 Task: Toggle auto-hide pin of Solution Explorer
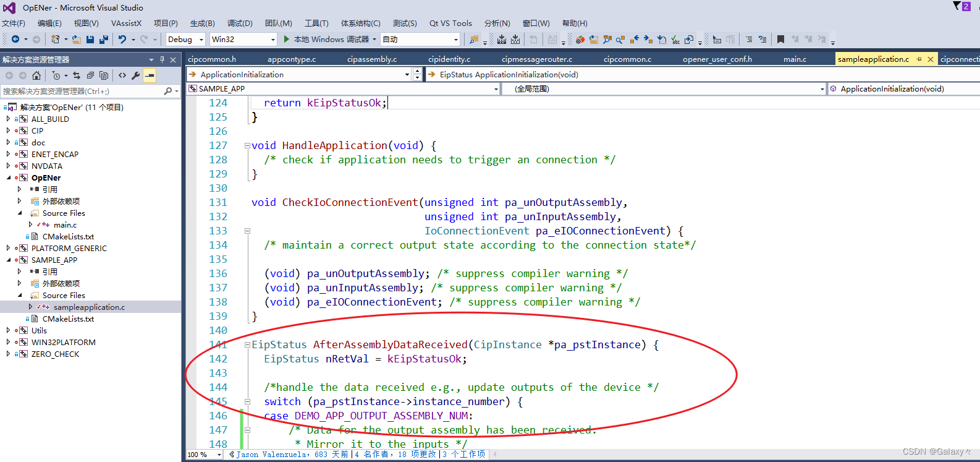[x=162, y=59]
